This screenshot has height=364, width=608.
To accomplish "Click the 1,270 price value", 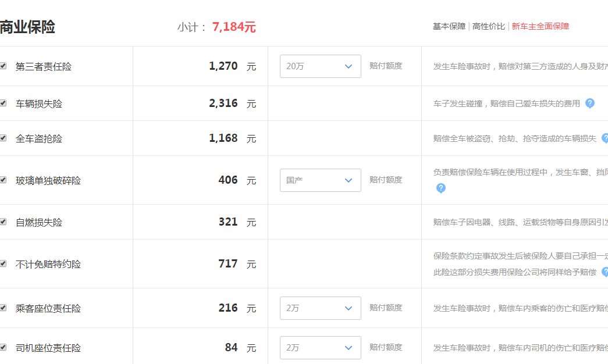I will point(223,66).
